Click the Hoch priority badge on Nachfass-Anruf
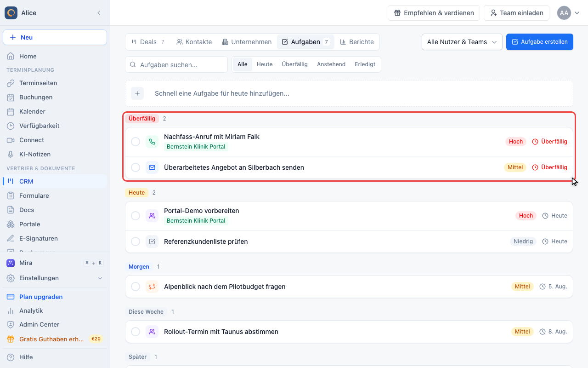 (516, 142)
